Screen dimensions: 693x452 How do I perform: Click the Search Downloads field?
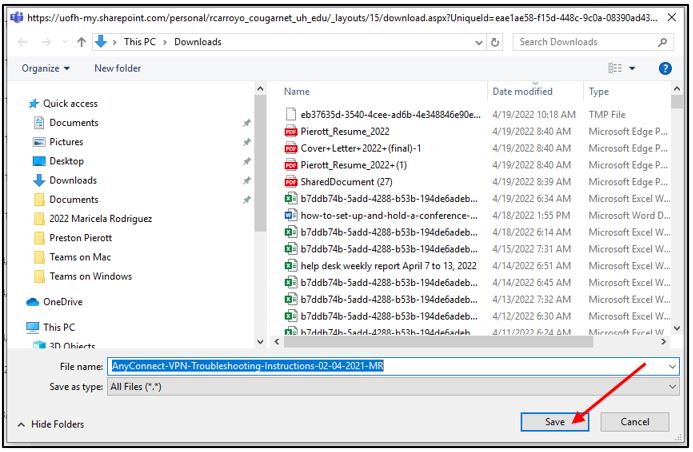click(583, 42)
